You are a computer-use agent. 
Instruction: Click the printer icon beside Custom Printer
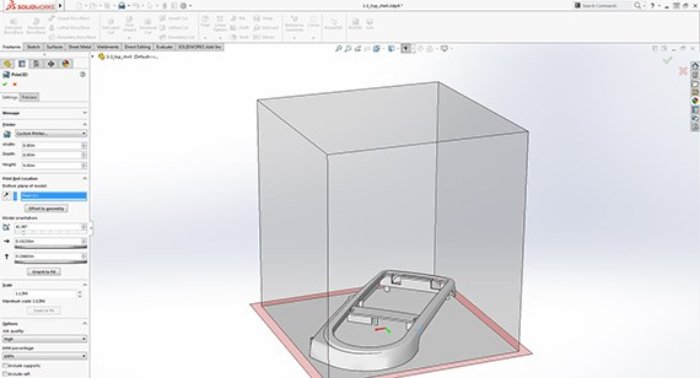click(7, 134)
